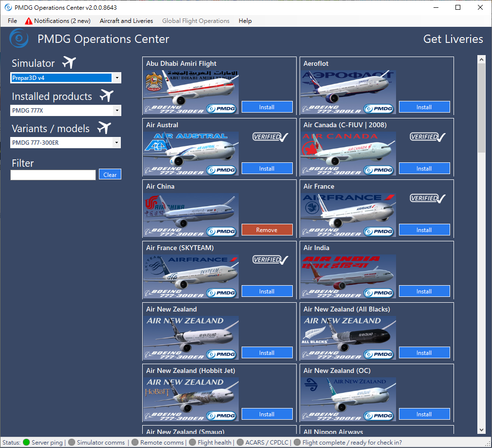Install the Air India livery
Viewport: 492px width, 448px height.
click(424, 292)
